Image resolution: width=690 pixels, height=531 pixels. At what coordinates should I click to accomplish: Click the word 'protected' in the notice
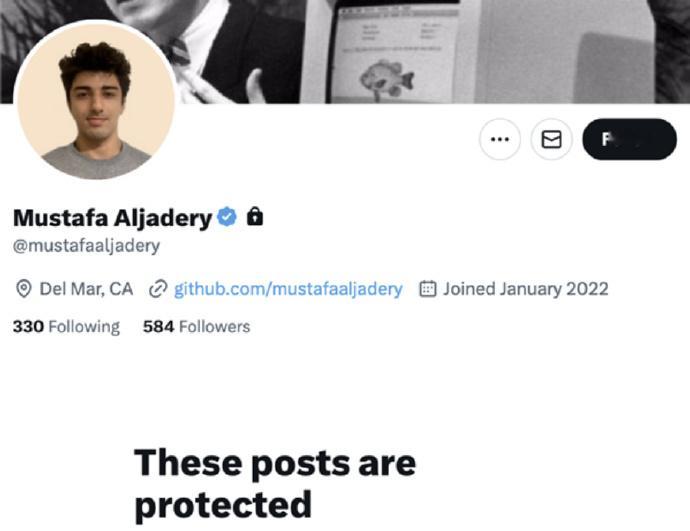coord(223,505)
